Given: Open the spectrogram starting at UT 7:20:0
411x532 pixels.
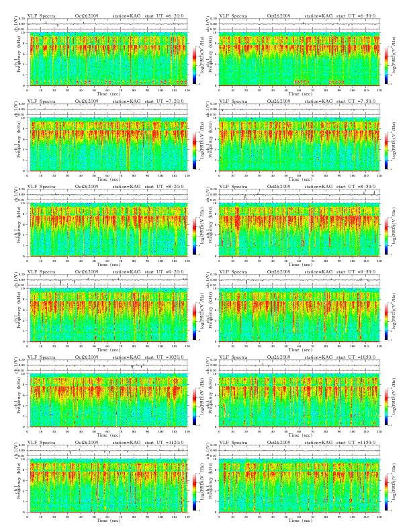Looking at the screenshot, I should [107, 144].
